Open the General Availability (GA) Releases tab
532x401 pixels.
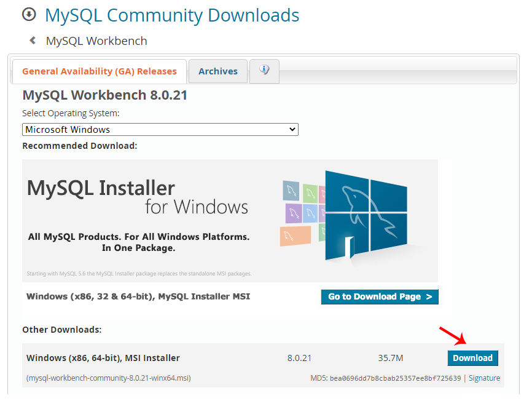click(100, 71)
